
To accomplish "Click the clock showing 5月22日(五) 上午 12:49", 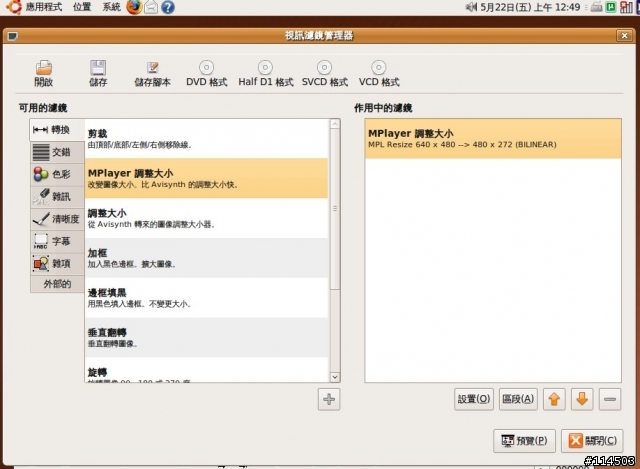I will point(530,7).
